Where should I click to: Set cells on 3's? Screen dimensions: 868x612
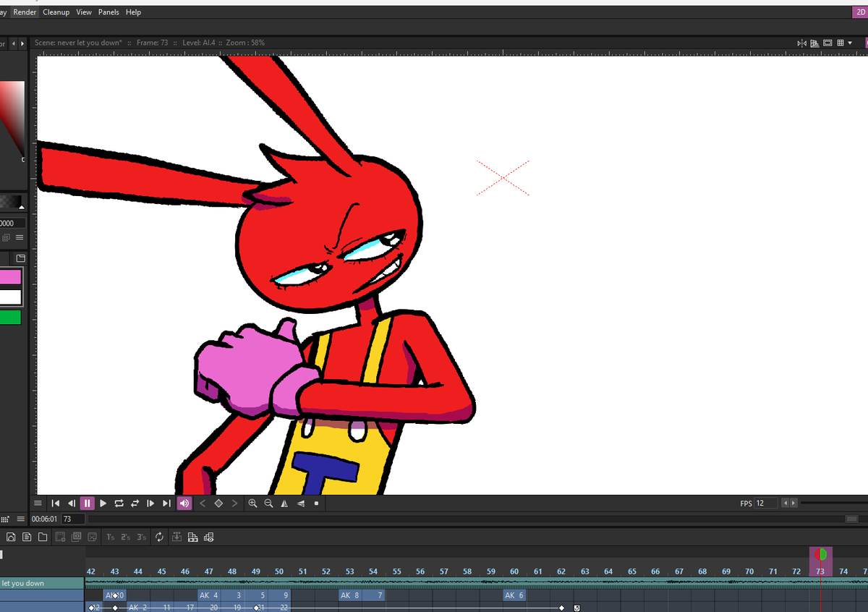(x=142, y=537)
